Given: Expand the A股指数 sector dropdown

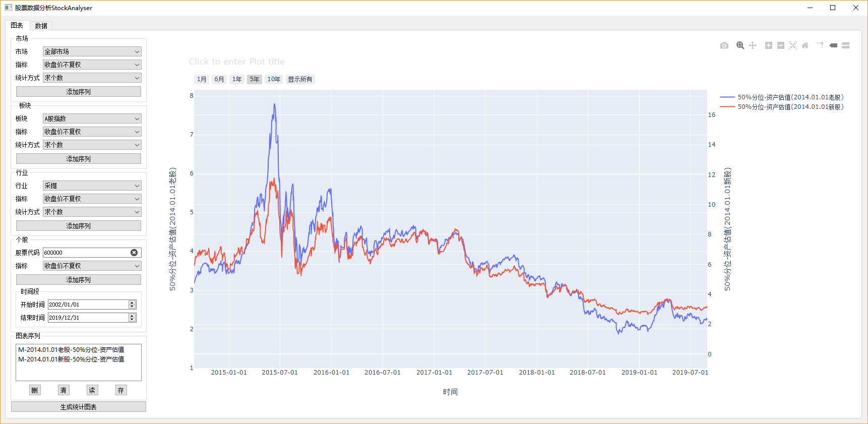Looking at the screenshot, I should coord(92,118).
